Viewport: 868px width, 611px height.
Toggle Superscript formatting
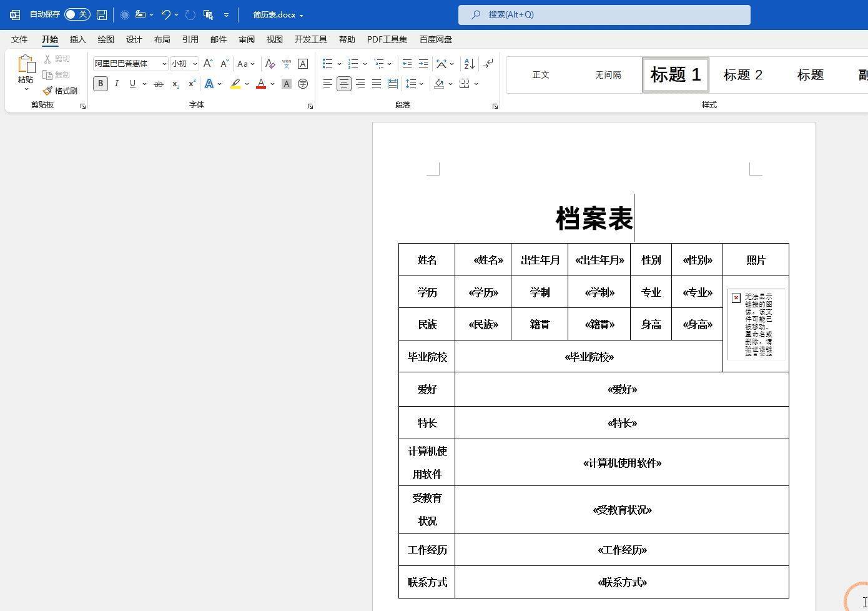point(192,84)
